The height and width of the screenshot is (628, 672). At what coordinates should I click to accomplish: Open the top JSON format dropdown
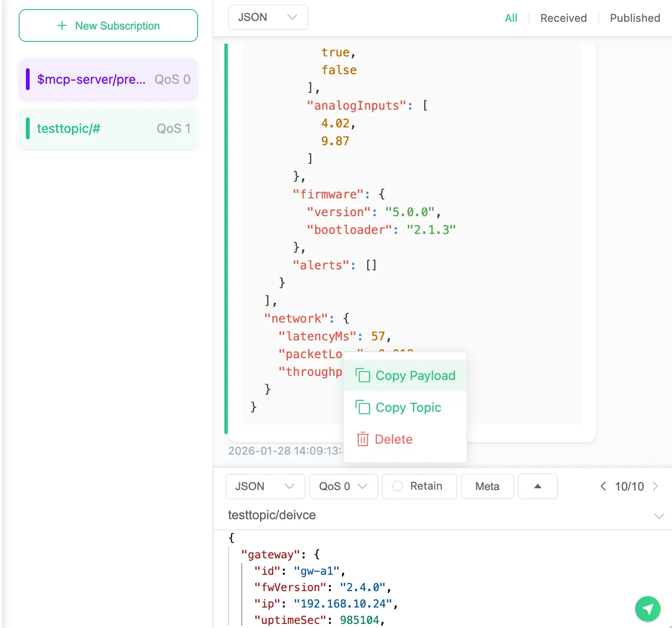268,17
